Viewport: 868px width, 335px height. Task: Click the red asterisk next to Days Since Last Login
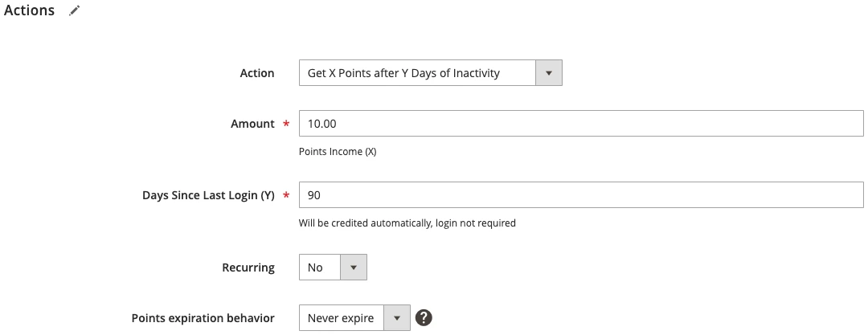click(x=286, y=195)
